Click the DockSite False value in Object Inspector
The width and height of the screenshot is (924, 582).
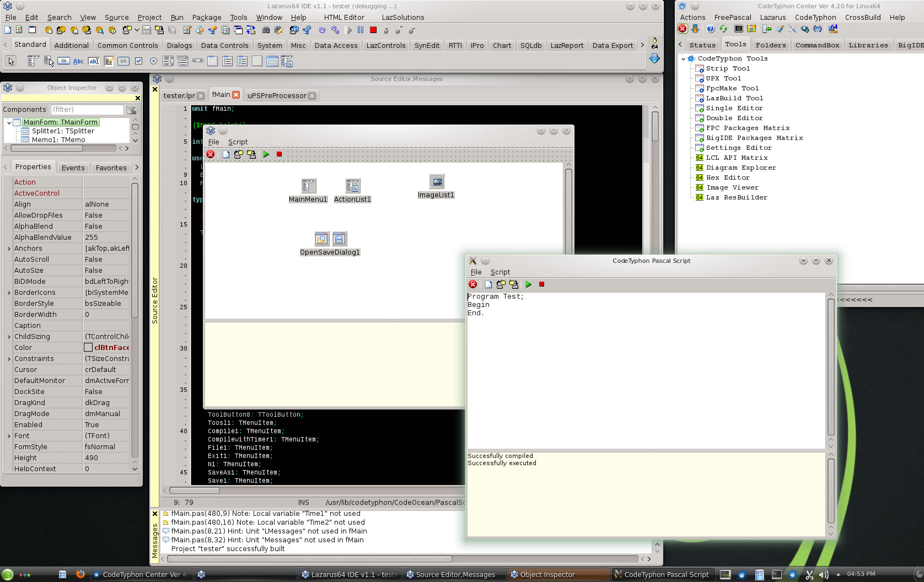[106, 391]
